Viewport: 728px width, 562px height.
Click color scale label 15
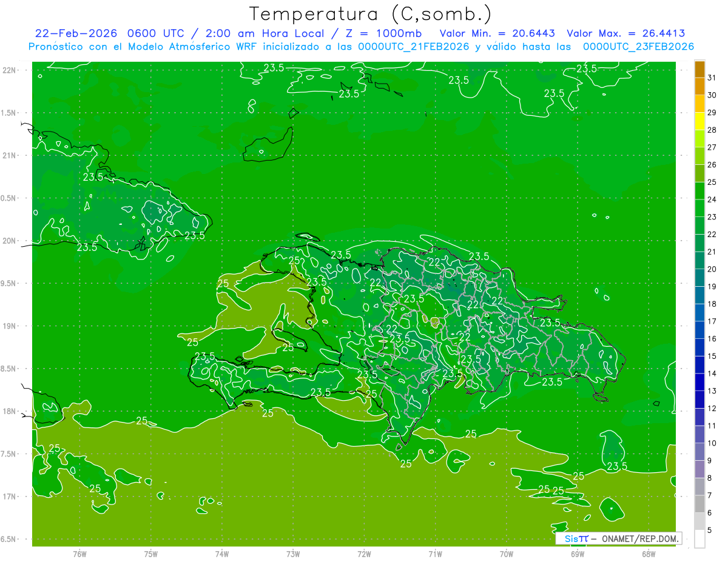point(712,356)
